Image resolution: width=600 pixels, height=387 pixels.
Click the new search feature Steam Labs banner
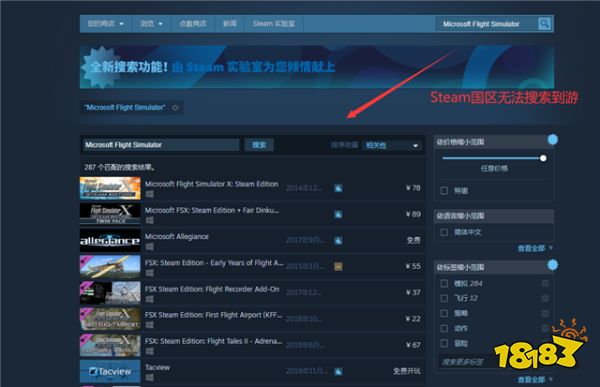pyautogui.click(x=317, y=67)
